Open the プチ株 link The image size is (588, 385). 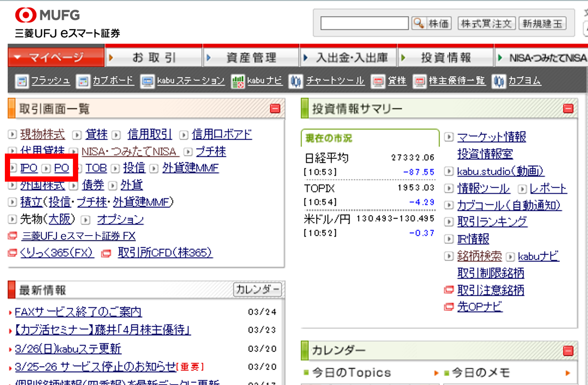pyautogui.click(x=211, y=151)
